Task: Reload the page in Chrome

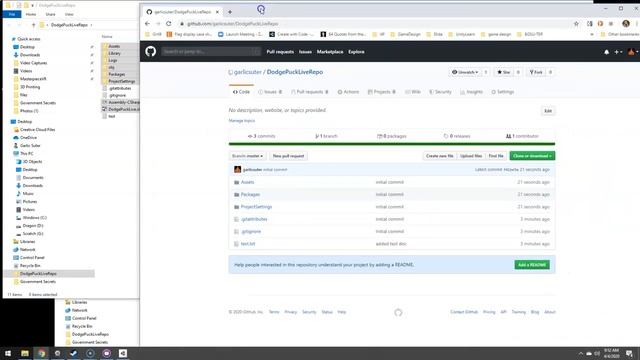Action: tap(169, 24)
